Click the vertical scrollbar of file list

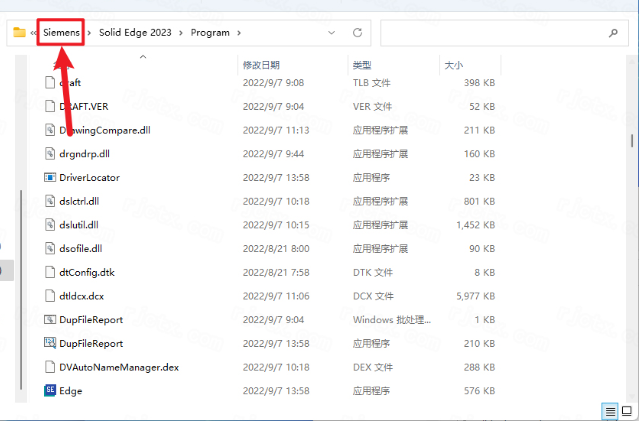630,141
